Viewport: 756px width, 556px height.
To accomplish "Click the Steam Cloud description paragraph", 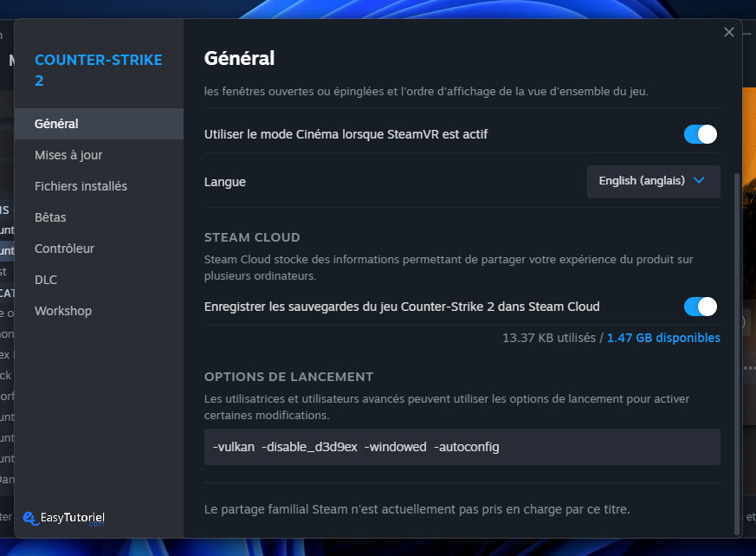I will click(449, 268).
